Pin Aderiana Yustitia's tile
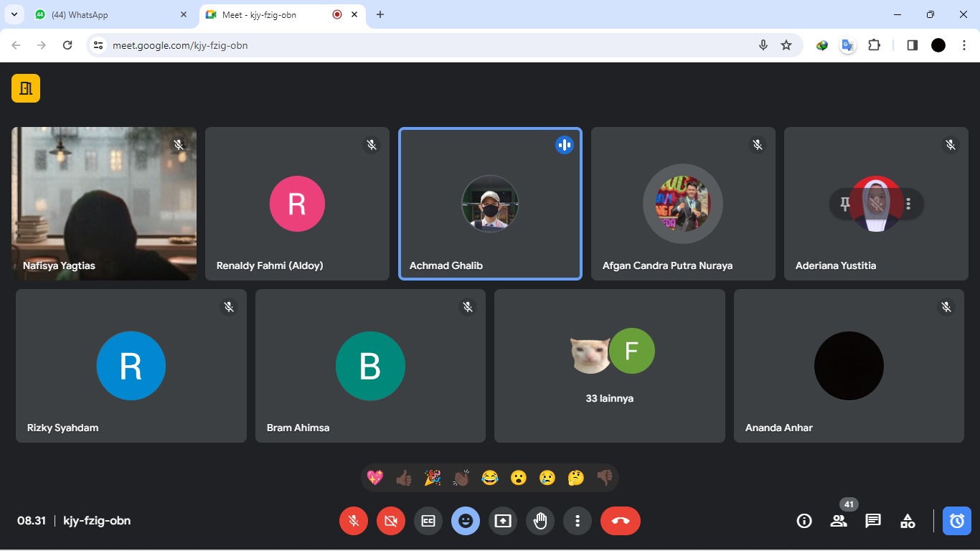The width and height of the screenshot is (980, 551). click(845, 204)
